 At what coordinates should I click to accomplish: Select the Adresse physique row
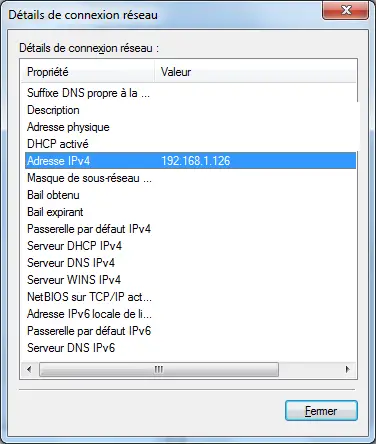pos(190,127)
